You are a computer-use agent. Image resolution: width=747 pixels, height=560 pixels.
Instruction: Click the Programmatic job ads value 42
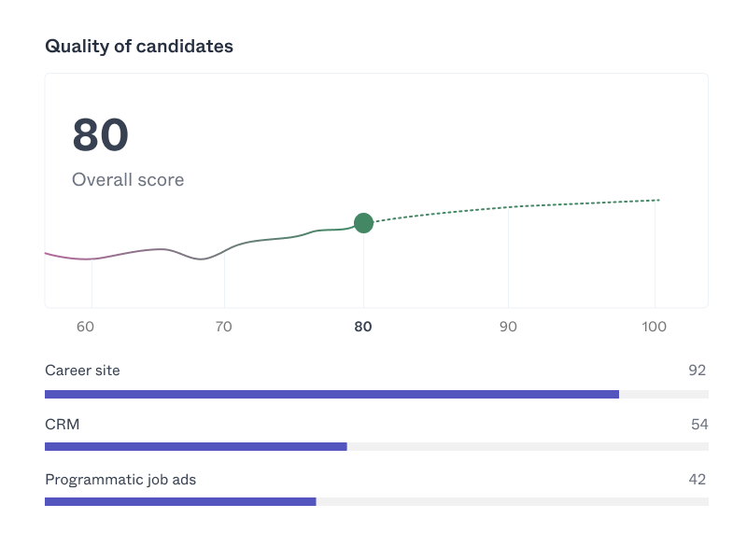click(x=698, y=480)
